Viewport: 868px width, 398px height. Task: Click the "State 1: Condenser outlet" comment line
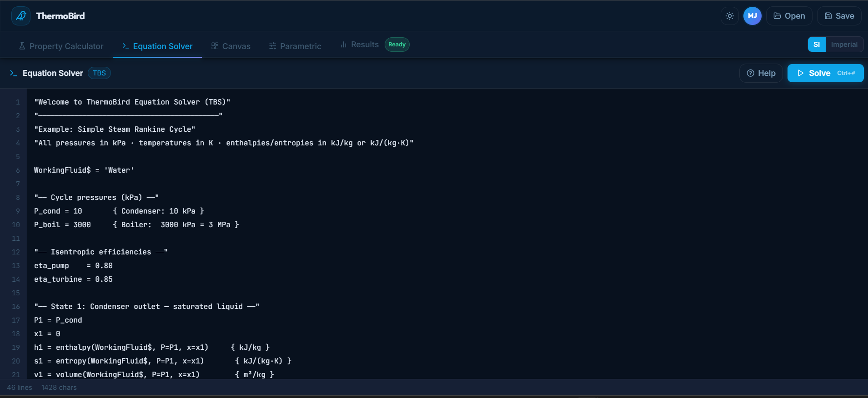[x=147, y=306]
